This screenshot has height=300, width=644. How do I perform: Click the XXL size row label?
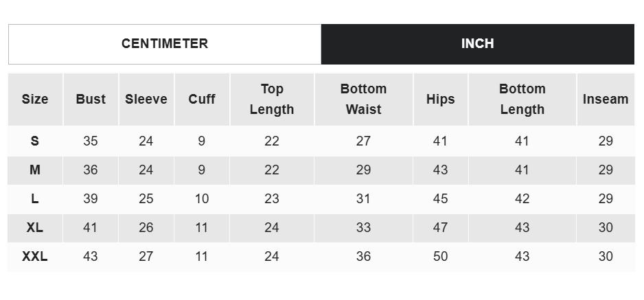[35, 257]
